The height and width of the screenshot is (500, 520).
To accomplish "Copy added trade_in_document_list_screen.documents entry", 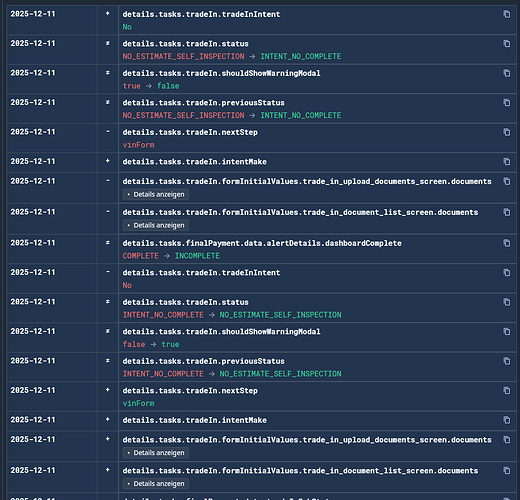I will pos(507,471).
